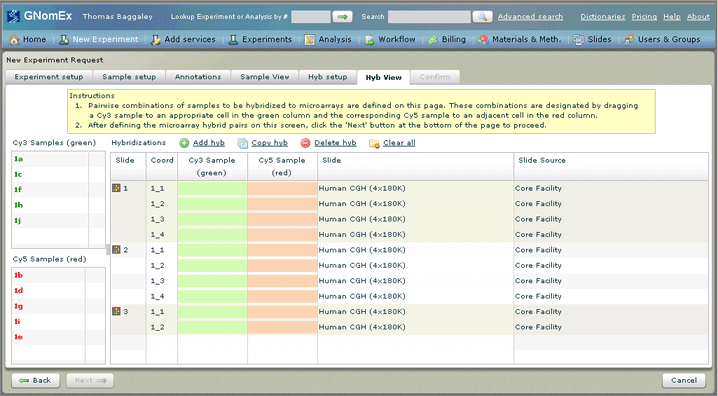
Task: Click the Add hyb link
Action: click(209, 143)
